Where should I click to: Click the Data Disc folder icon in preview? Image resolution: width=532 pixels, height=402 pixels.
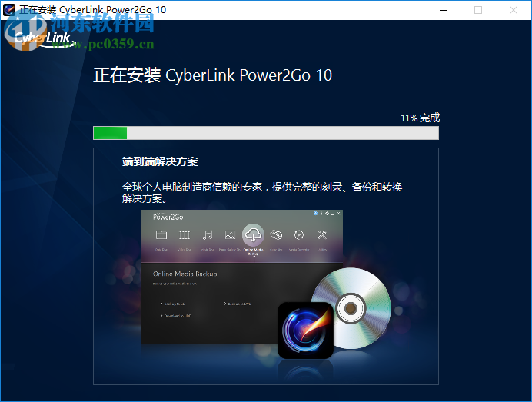[x=161, y=234]
